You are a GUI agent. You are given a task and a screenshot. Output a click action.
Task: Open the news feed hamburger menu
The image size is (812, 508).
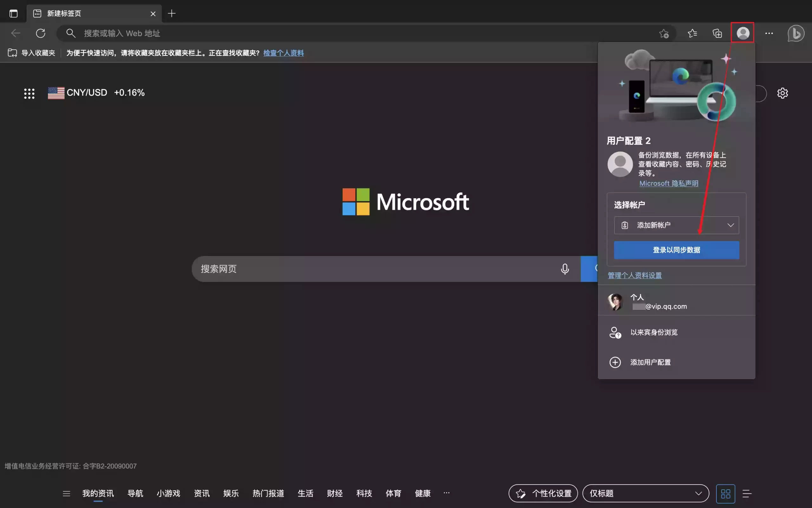point(66,493)
